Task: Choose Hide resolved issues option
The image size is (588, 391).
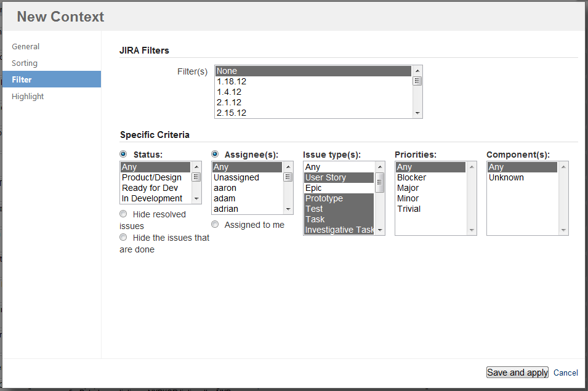Action: [x=123, y=214]
